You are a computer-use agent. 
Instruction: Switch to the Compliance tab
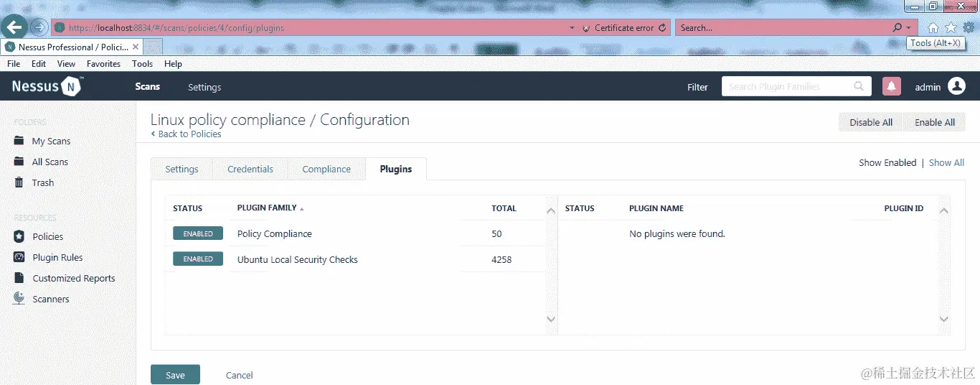(x=326, y=170)
